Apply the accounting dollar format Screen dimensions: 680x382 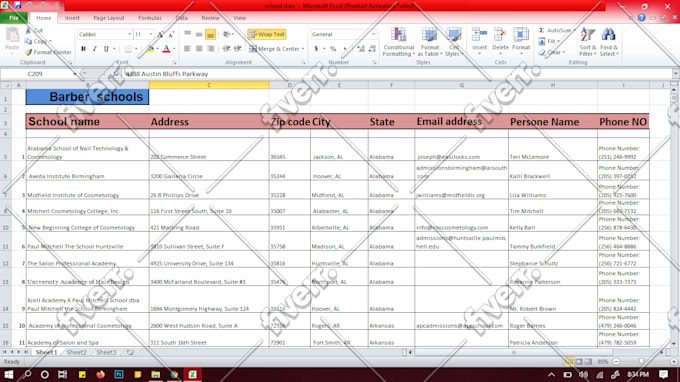tap(316, 49)
